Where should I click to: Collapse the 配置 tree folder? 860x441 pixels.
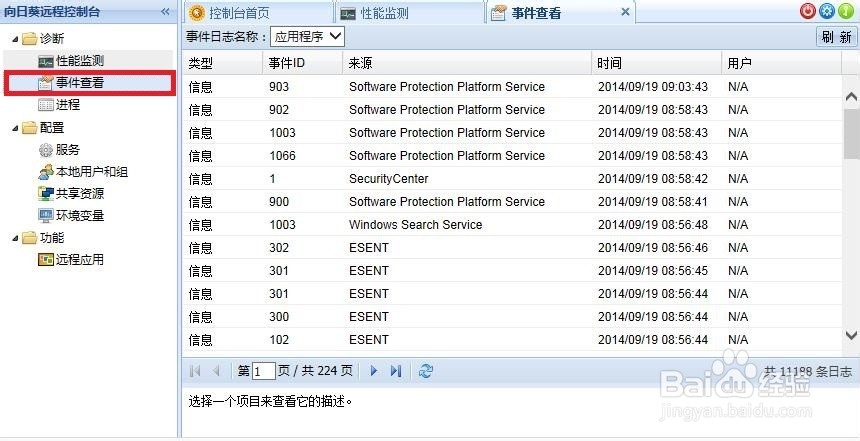pyautogui.click(x=15, y=128)
